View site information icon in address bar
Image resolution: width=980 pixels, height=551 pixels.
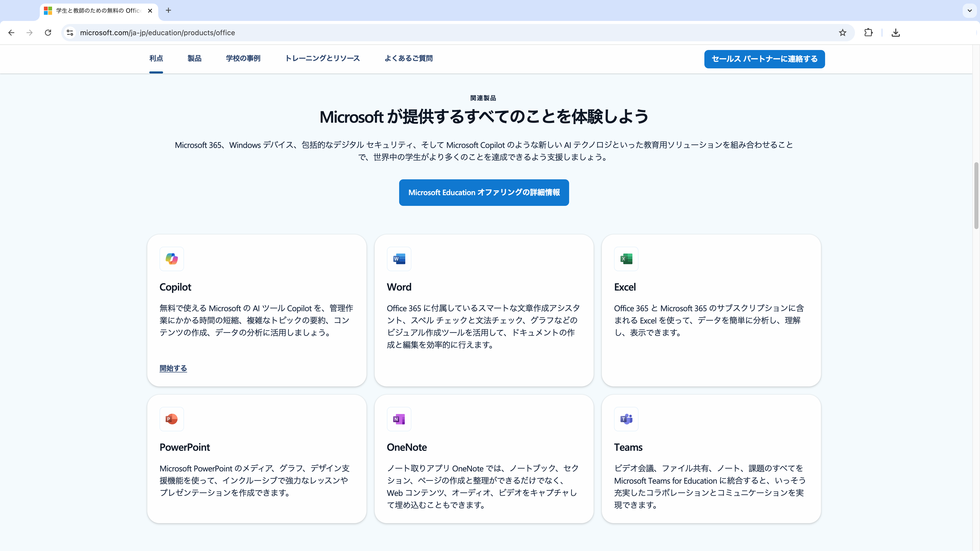click(x=70, y=33)
